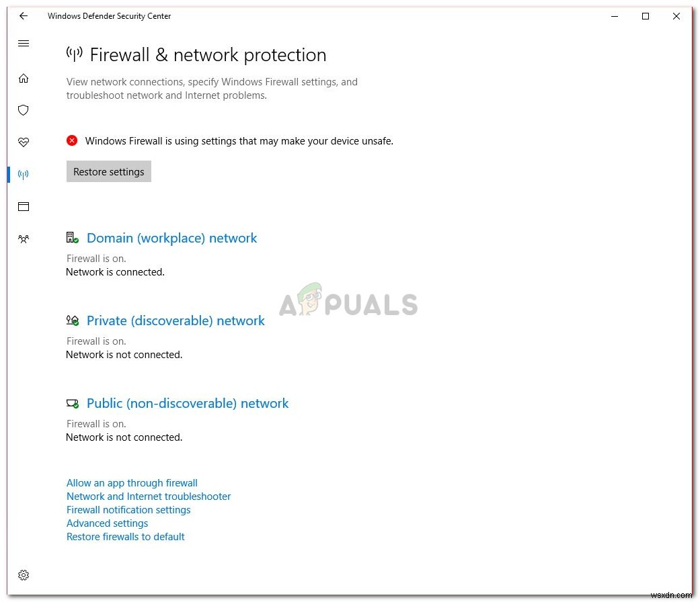Select the Firewall & network protection icon
The image size is (700, 602).
tap(24, 174)
